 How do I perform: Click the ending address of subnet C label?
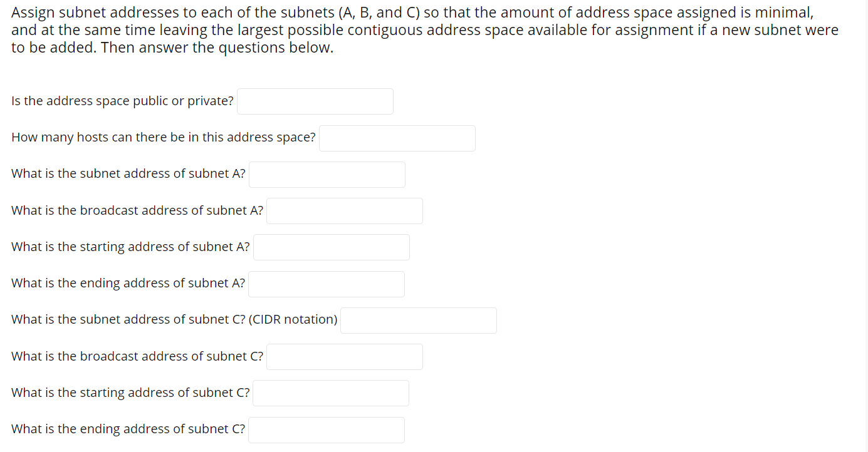click(x=127, y=428)
